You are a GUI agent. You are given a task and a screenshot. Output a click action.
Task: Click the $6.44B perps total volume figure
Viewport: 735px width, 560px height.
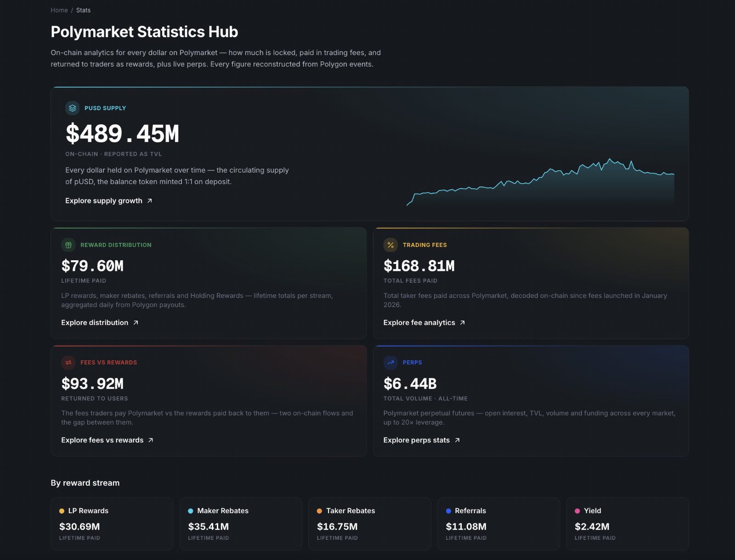pos(410,384)
